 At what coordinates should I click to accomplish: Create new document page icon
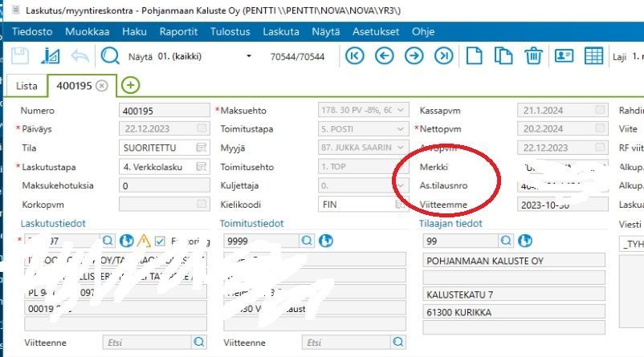coord(474,56)
